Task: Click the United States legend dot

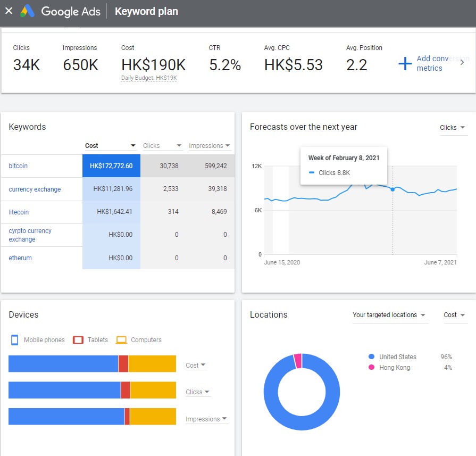Action: click(371, 357)
